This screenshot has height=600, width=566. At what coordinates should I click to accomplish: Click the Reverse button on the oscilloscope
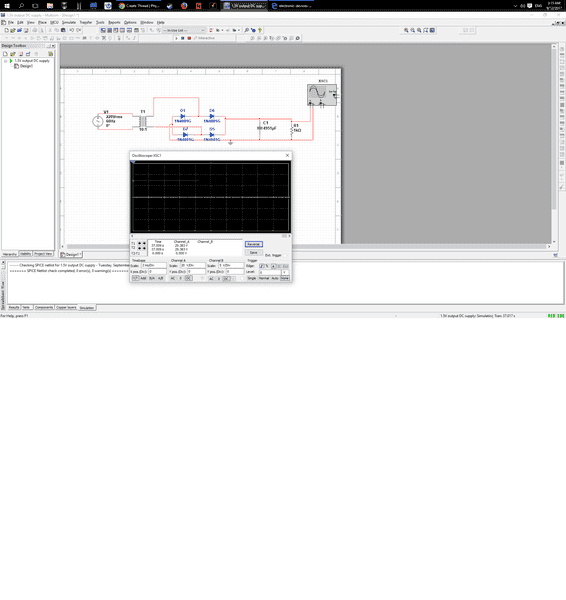(253, 244)
